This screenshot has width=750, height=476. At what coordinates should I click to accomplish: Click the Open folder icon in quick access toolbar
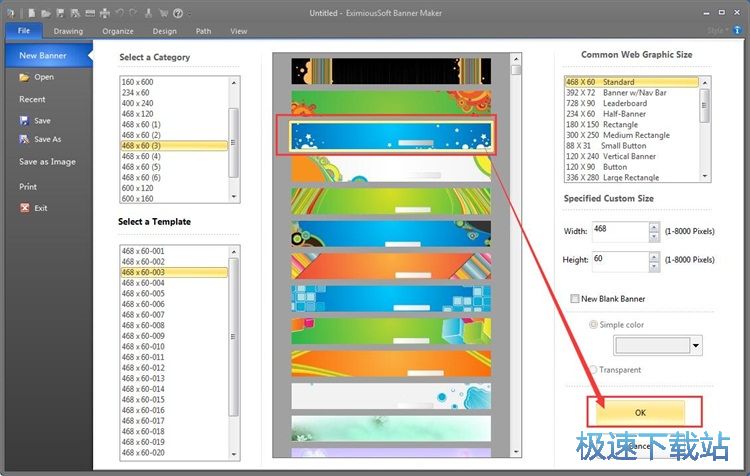click(45, 13)
